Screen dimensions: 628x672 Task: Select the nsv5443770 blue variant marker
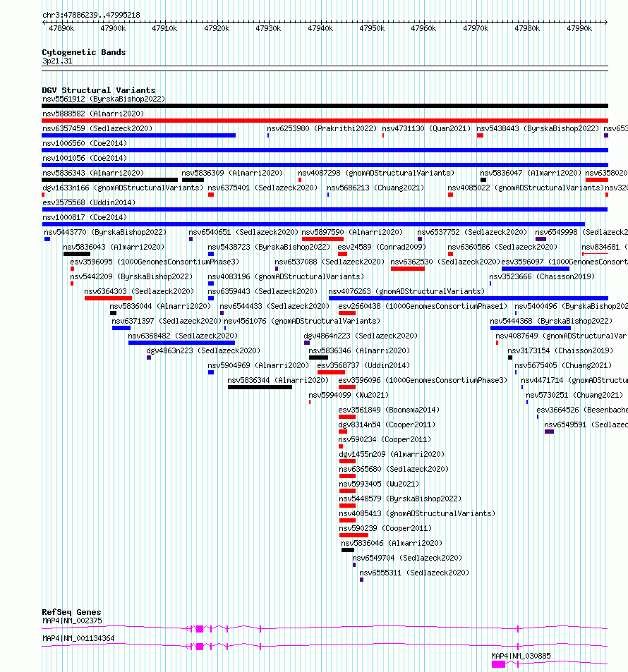coord(47,239)
